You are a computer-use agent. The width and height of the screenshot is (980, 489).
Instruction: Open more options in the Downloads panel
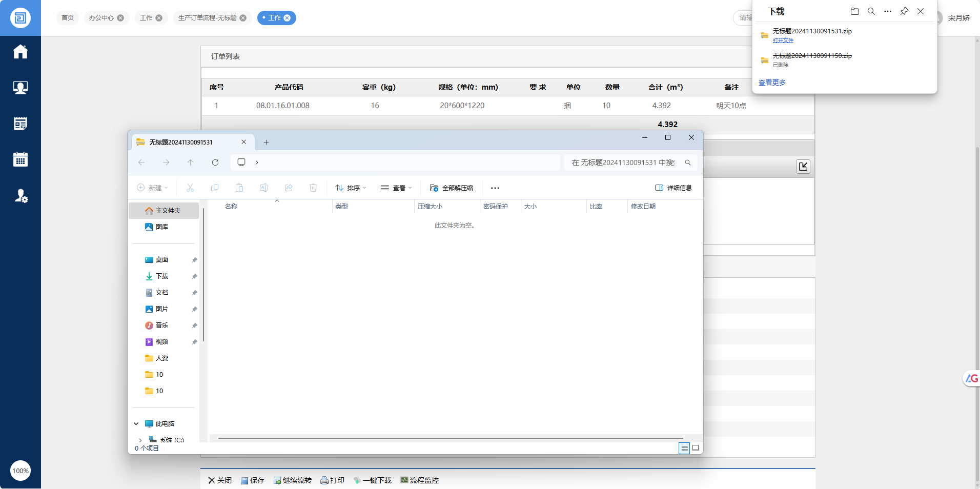click(x=888, y=11)
